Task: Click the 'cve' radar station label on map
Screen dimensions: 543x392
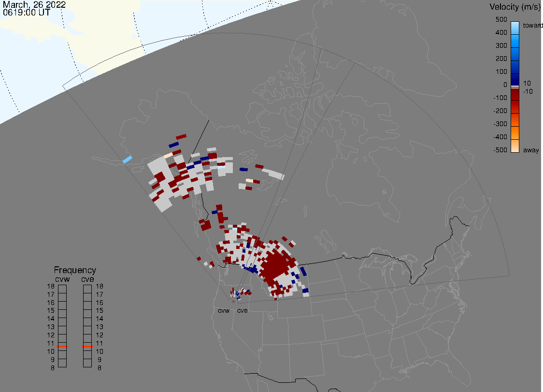Action: coord(242,310)
